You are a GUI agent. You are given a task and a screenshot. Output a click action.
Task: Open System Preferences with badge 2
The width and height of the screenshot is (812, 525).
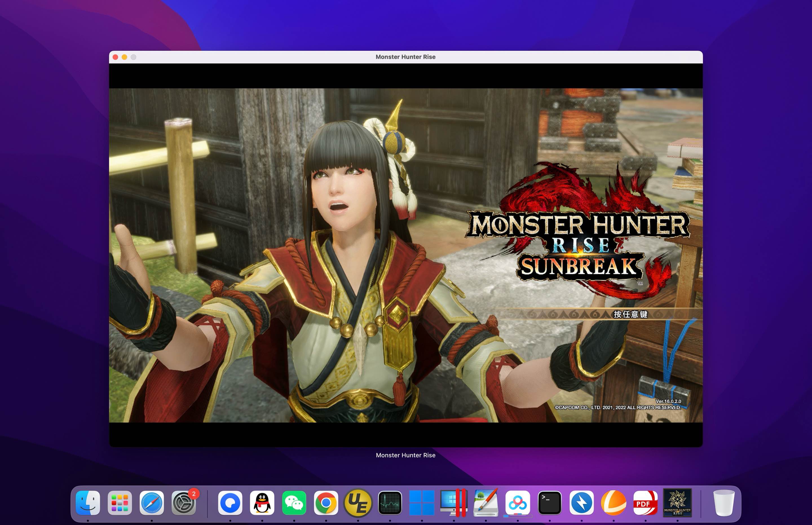[184, 502]
